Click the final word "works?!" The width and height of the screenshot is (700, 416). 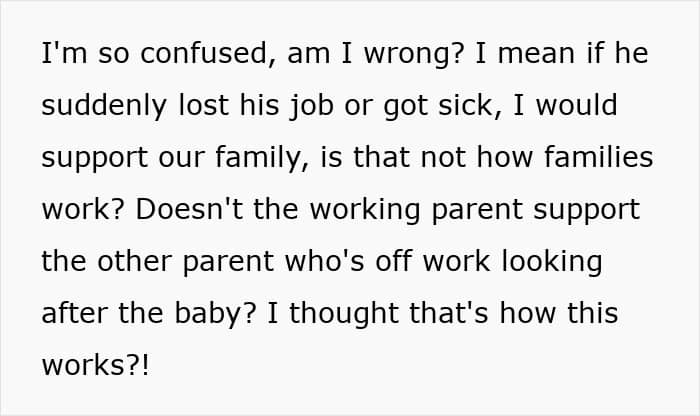point(96,366)
